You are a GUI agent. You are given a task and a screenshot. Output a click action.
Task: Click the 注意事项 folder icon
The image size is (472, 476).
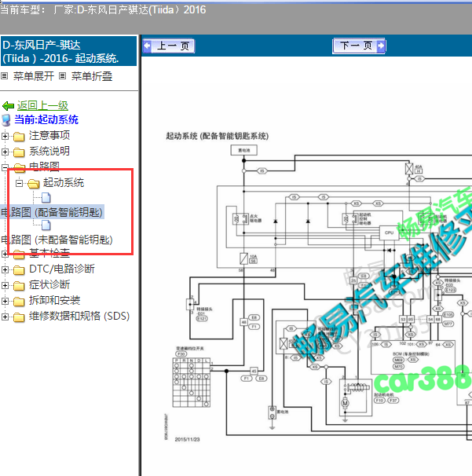click(19, 137)
